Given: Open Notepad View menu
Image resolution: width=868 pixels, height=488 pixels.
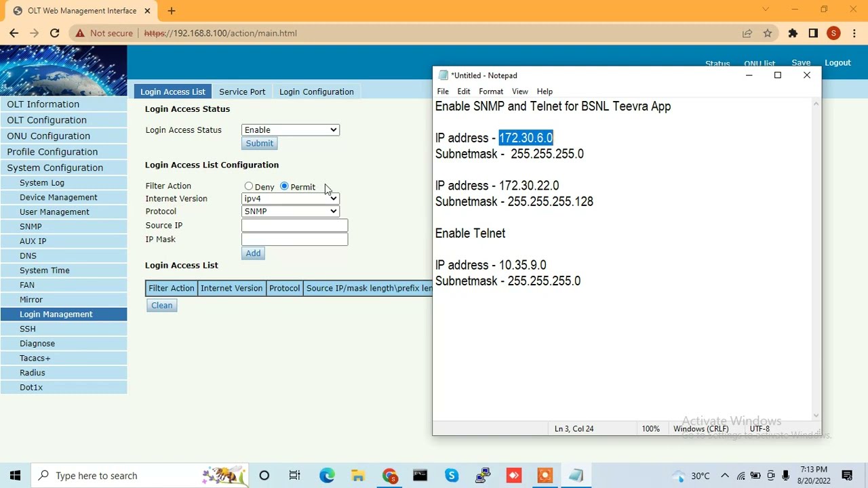Looking at the screenshot, I should (520, 91).
